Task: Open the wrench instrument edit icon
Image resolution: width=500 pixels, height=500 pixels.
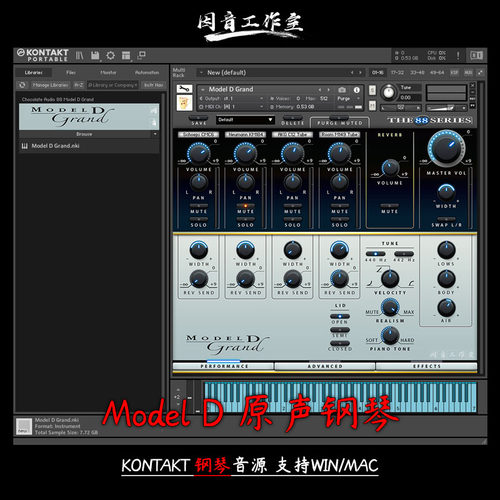Action: tap(184, 89)
